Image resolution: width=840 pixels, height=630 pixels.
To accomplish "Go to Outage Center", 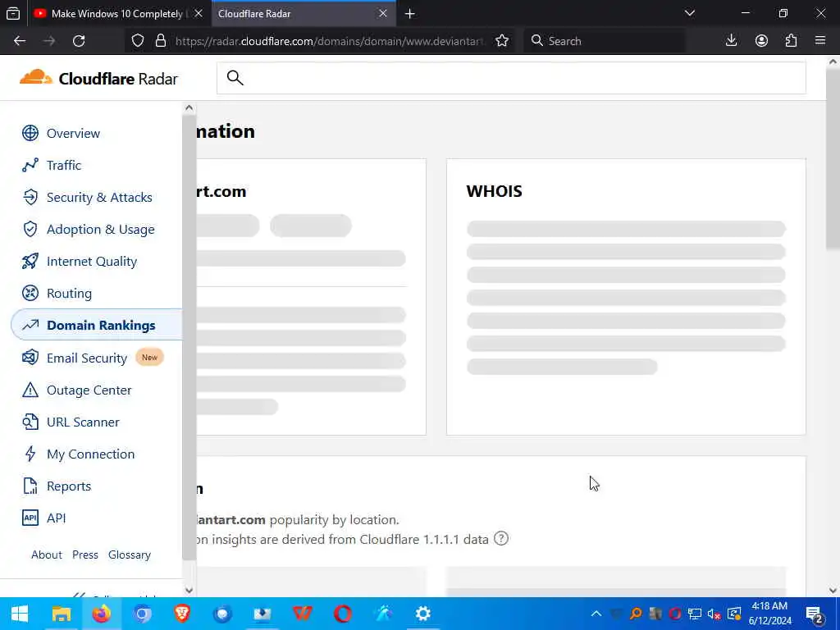I will coord(89,390).
